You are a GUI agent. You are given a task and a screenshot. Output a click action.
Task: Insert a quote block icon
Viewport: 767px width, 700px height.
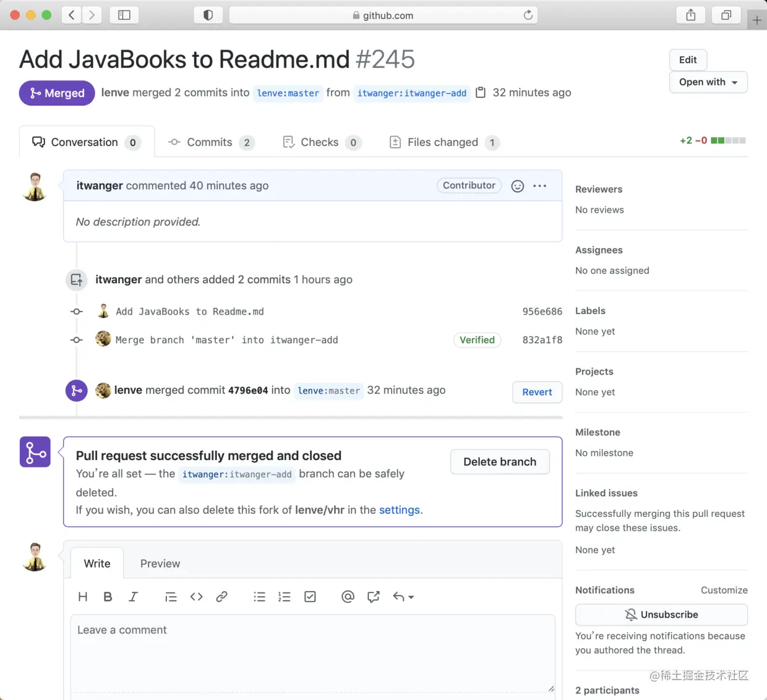tap(171, 597)
